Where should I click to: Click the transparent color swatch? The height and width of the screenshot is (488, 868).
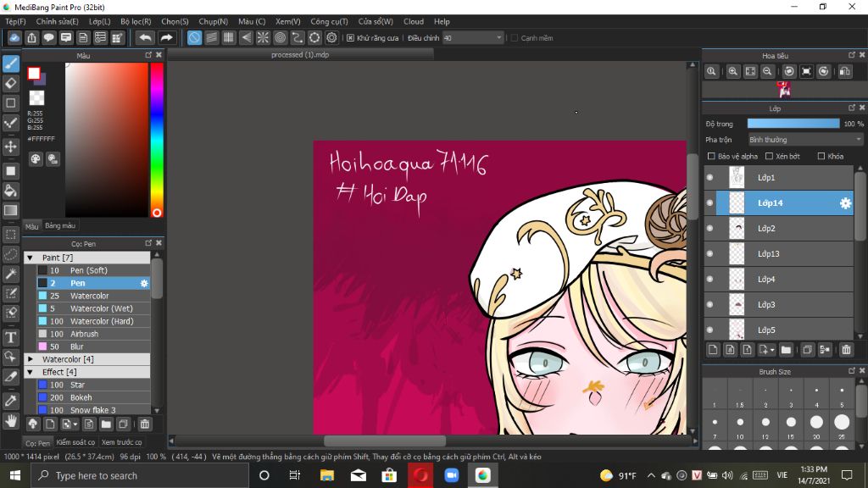coord(36,98)
